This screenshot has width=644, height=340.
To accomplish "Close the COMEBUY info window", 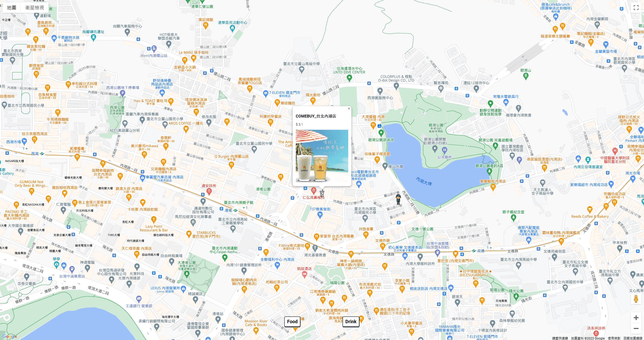I will point(349,109).
